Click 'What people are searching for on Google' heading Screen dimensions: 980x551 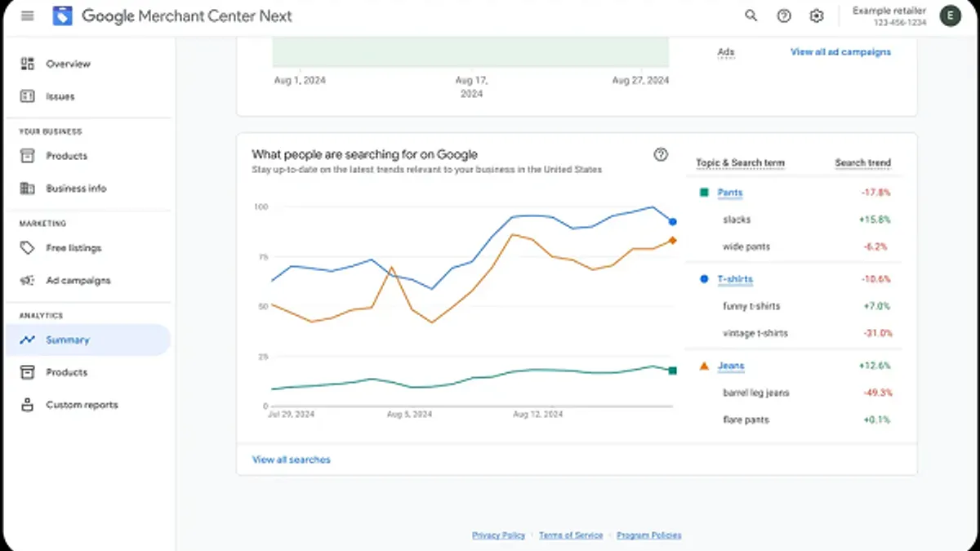pyautogui.click(x=365, y=154)
